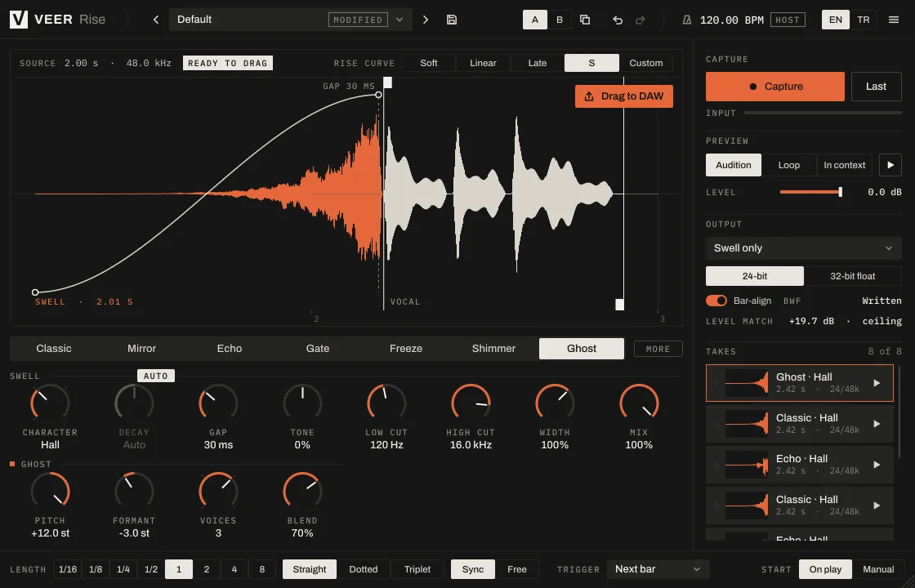Screen dimensions: 915x588
Task: Select the Echo mode tab
Action: pyautogui.click(x=230, y=349)
